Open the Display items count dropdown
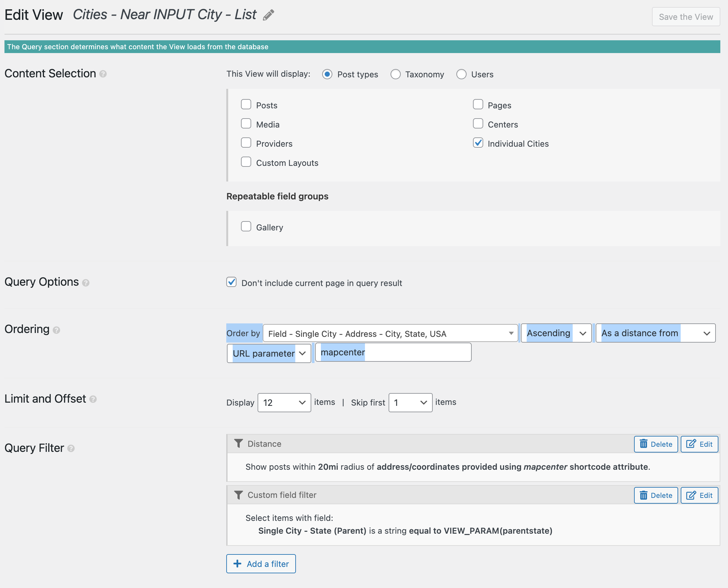This screenshot has width=728, height=588. (x=284, y=403)
